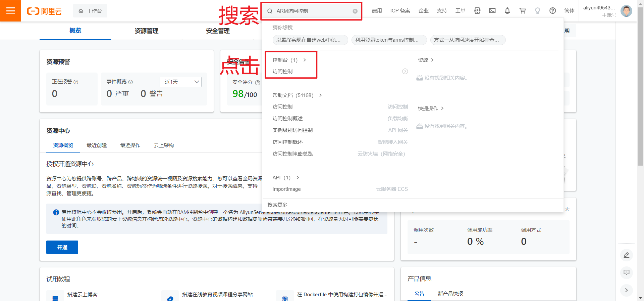The image size is (644, 301).
Task: Open the shopping cart
Action: [x=523, y=11]
